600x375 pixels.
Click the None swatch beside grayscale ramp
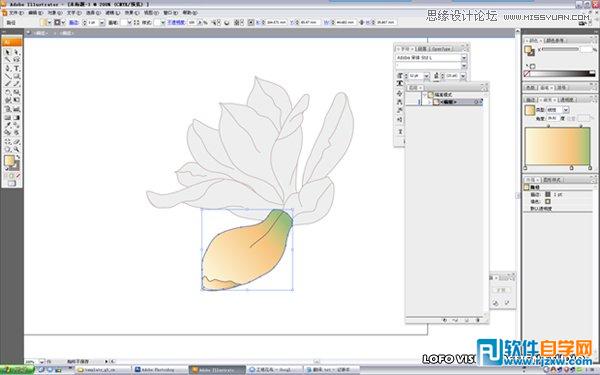(x=527, y=73)
